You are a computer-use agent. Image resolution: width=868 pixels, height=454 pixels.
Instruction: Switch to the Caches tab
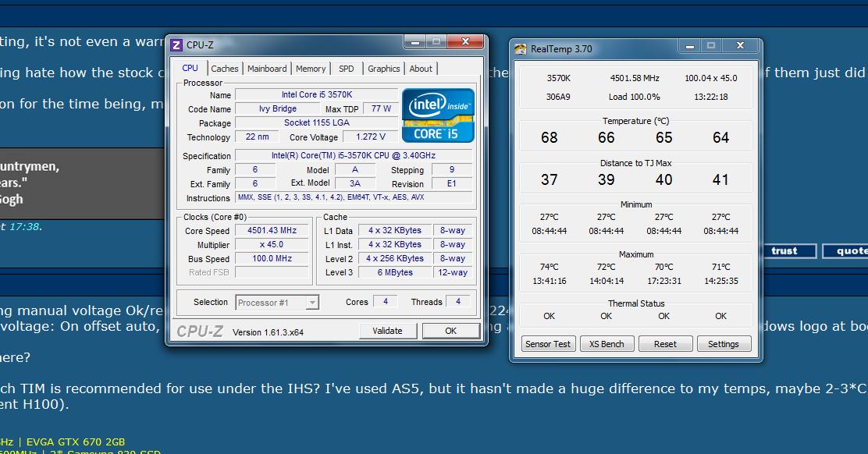225,69
